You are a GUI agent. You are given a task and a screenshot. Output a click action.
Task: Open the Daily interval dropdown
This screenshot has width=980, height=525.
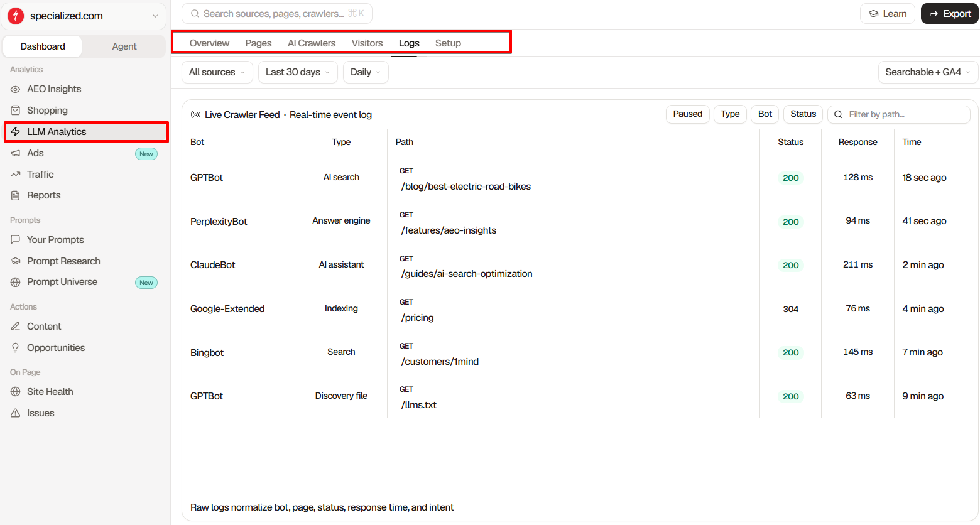[366, 72]
